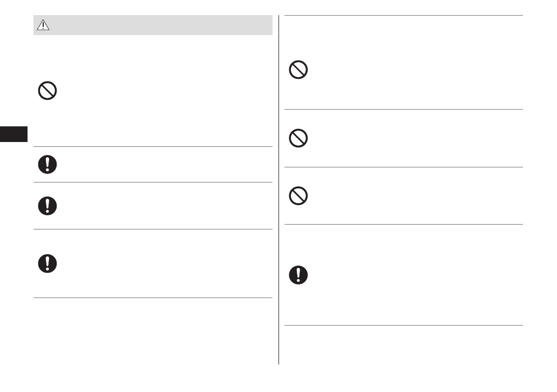Click the warning triangle icon in the gray header
Image resolution: width=557 pixels, height=392 pixels.
42,25
